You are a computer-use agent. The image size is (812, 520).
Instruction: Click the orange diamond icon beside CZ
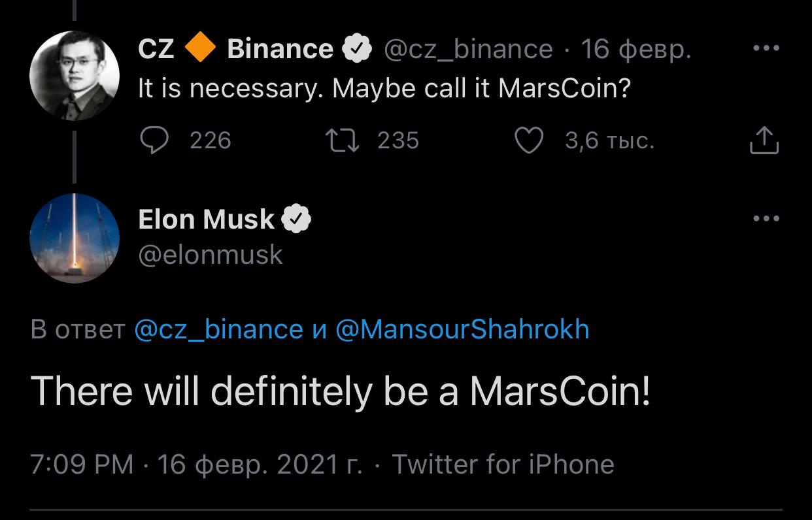(201, 49)
